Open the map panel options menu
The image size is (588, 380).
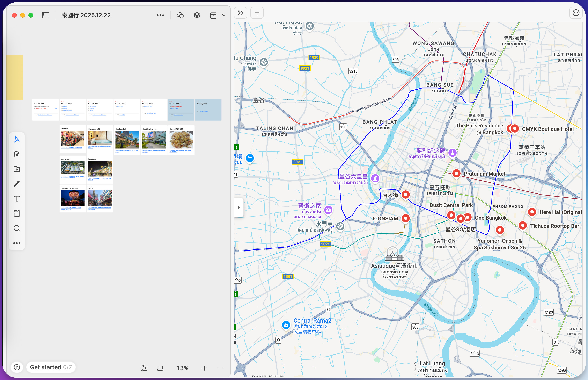(x=576, y=13)
